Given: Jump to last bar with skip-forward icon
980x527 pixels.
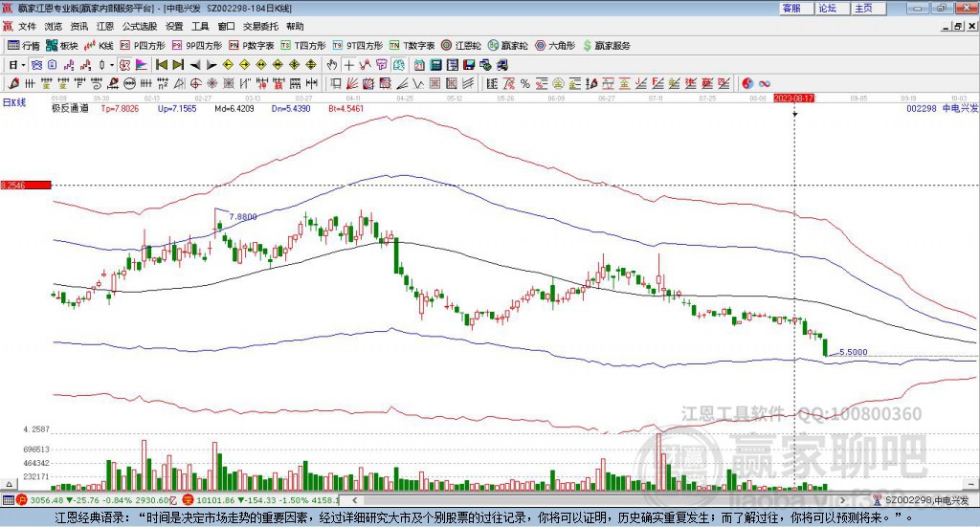Looking at the screenshot, I should (178, 65).
